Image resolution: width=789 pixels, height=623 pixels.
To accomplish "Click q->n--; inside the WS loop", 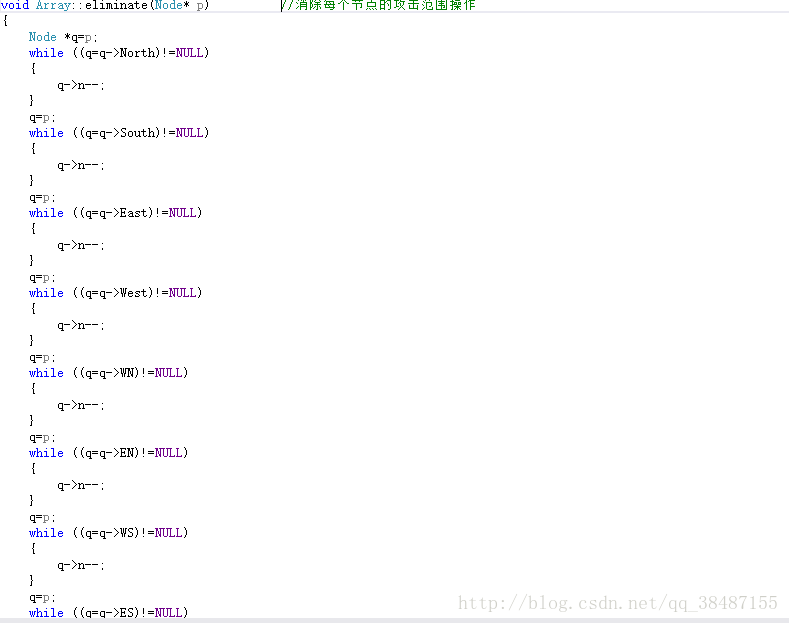I will [81, 565].
